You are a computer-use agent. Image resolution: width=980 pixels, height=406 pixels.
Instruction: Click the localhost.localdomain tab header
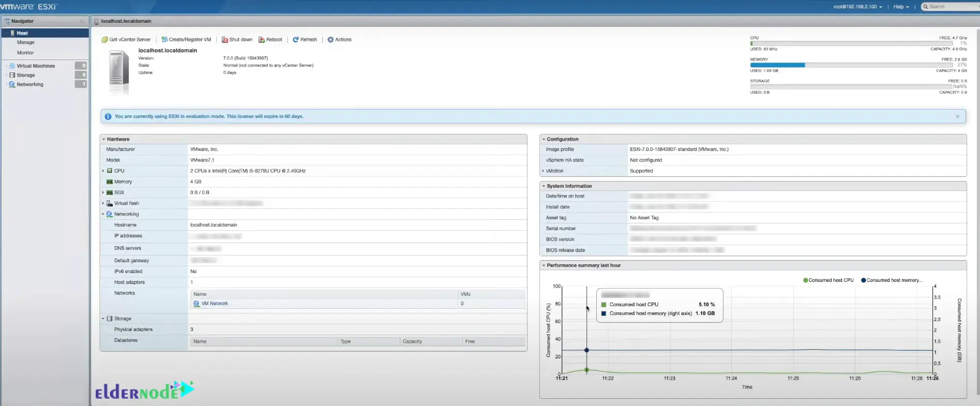[x=126, y=21]
